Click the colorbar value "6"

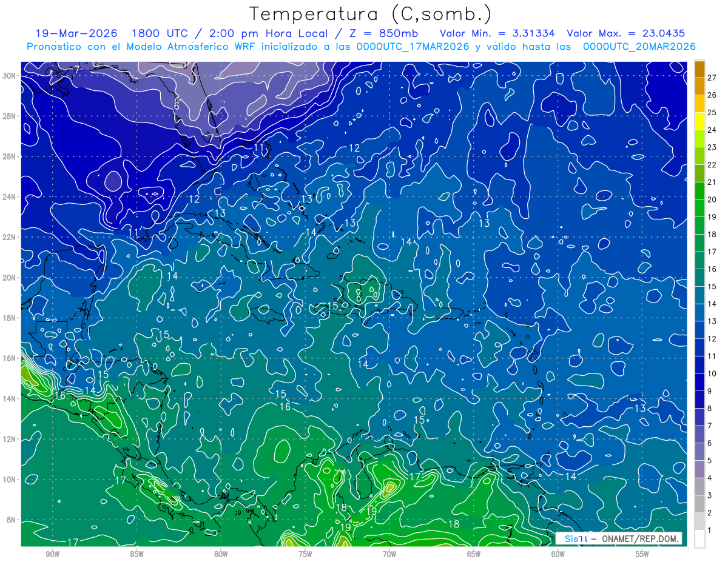pos(710,443)
